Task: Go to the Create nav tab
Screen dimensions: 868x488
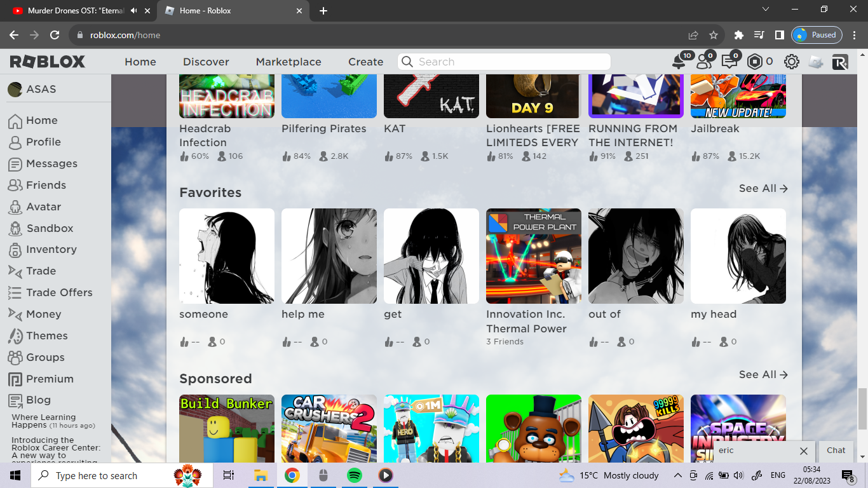Action: click(x=365, y=62)
